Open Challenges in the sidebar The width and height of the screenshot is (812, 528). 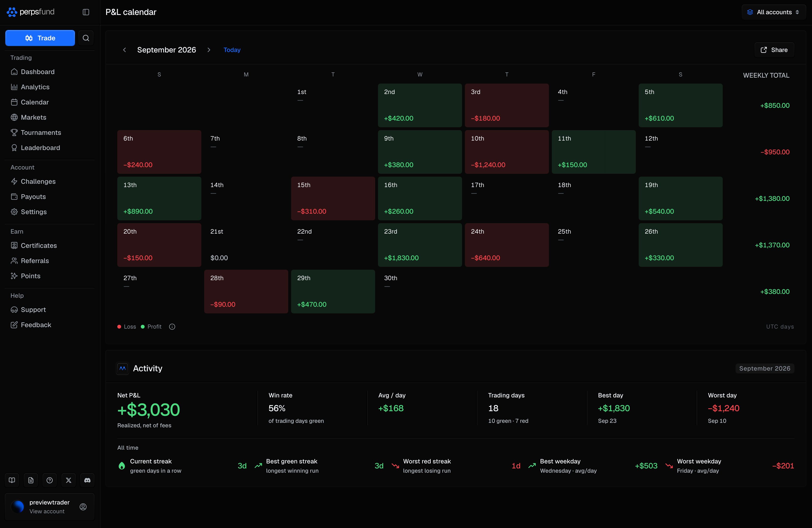tap(50, 181)
